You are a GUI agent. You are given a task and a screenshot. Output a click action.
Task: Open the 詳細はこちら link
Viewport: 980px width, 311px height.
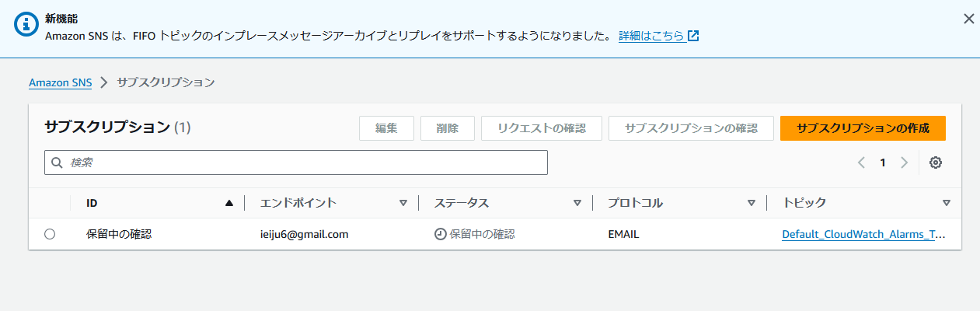tap(651, 36)
